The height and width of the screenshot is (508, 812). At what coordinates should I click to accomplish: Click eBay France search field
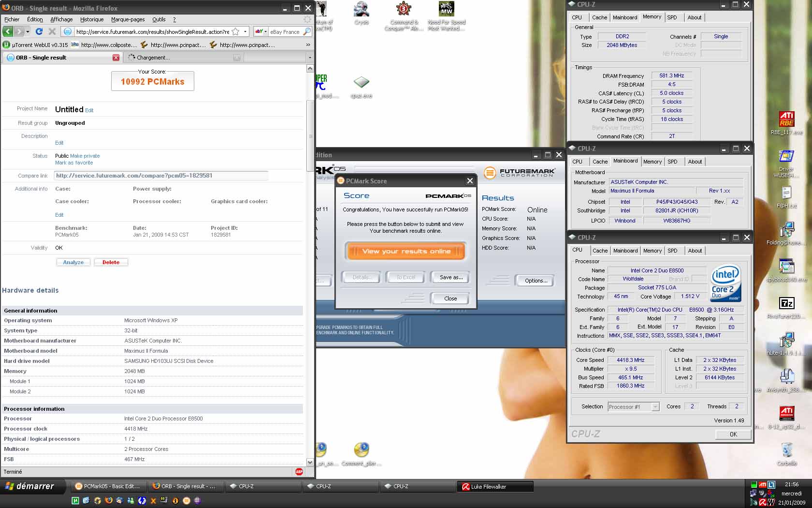coord(286,31)
